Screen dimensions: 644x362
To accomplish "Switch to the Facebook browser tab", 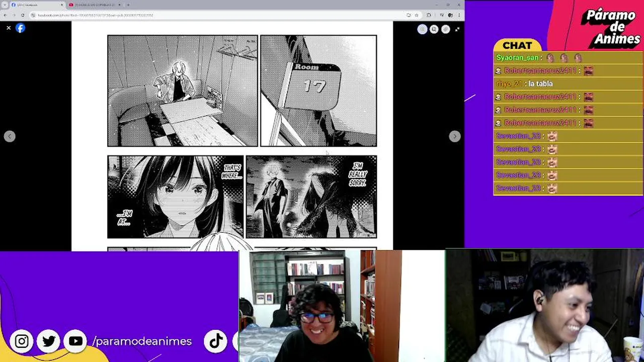I will coord(38,5).
